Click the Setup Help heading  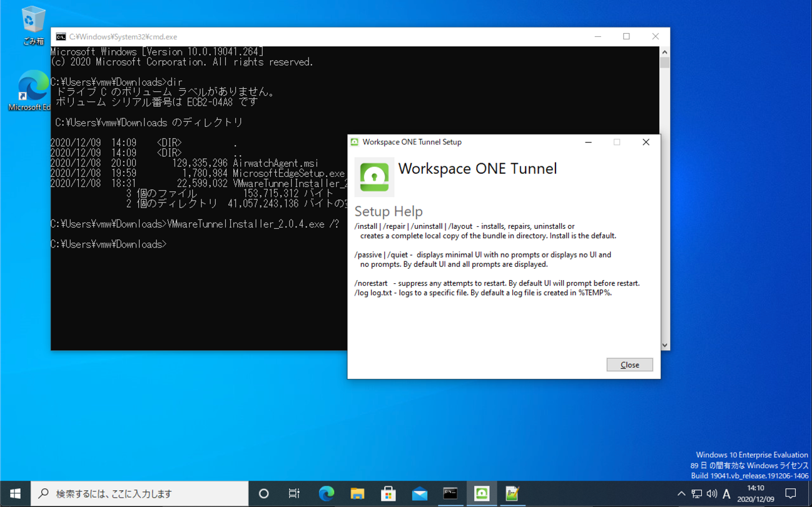point(388,211)
